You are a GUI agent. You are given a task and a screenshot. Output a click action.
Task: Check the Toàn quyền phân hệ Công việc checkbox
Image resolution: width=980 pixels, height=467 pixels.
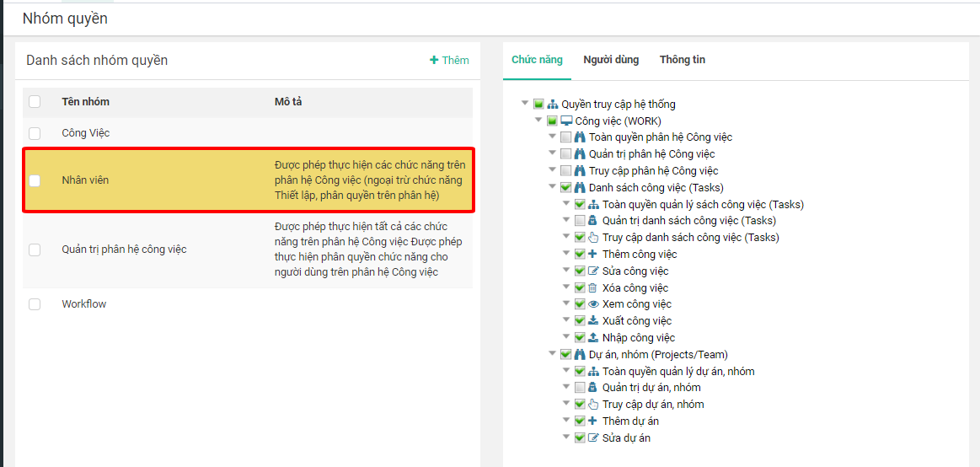tap(566, 137)
